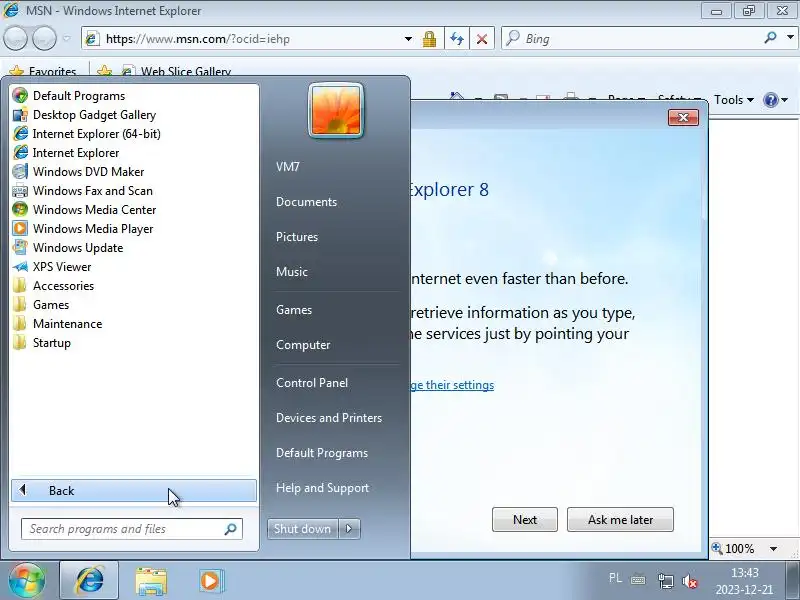
Task: Open Windows Fax and Scan
Action: click(82, 191)
